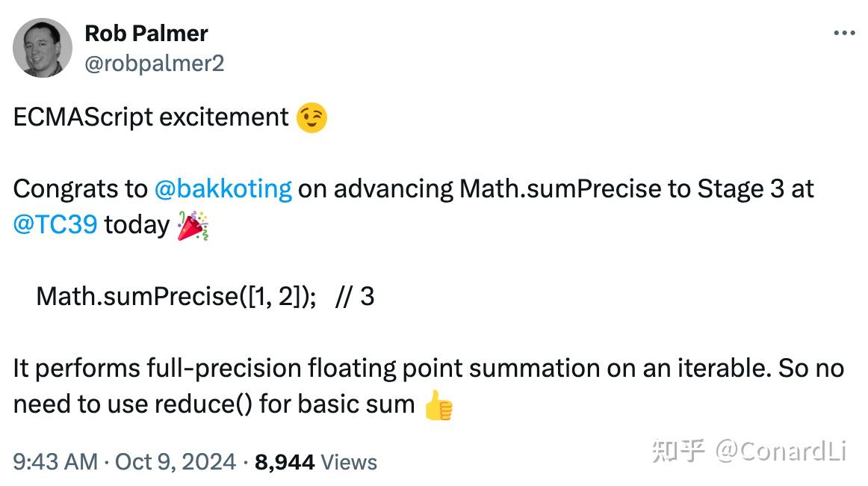The image size is (868, 486).
Task: Click the ECMAScript excitement heading text
Action: pos(149,116)
